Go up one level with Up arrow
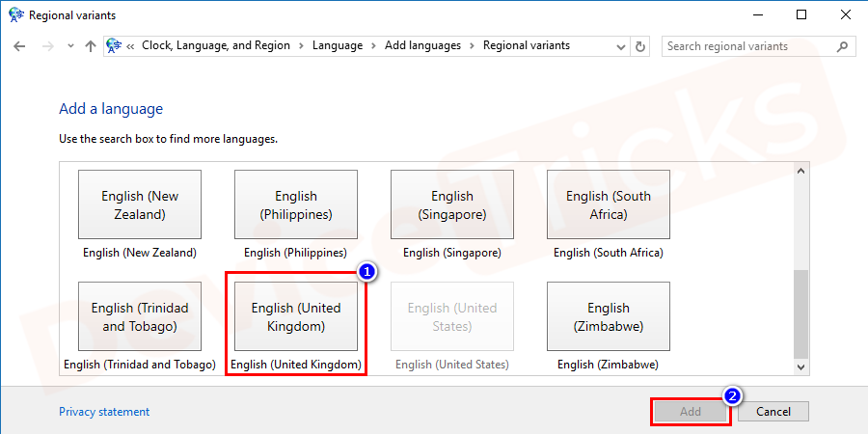The width and height of the screenshot is (868, 434). [91, 46]
